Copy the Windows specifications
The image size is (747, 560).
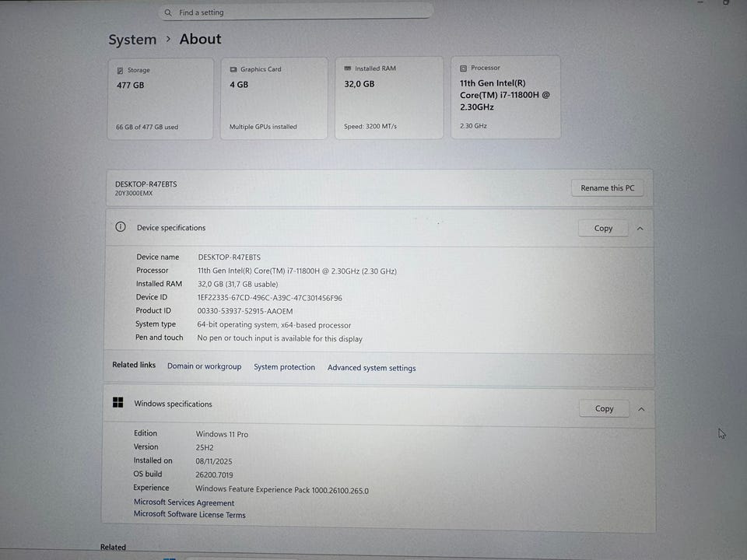604,408
